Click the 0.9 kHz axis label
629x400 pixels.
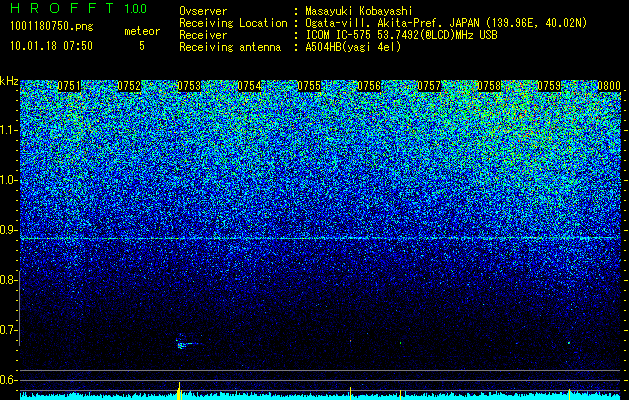pyautogui.click(x=8, y=230)
